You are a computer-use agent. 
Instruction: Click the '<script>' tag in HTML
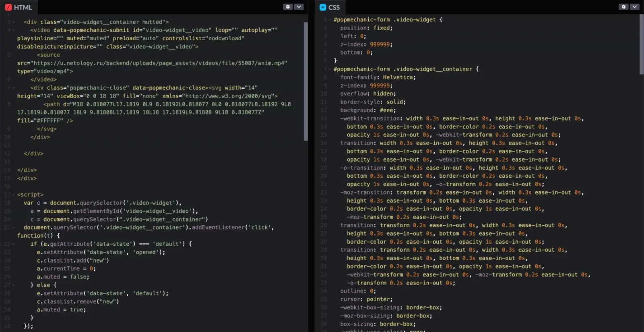(x=30, y=195)
